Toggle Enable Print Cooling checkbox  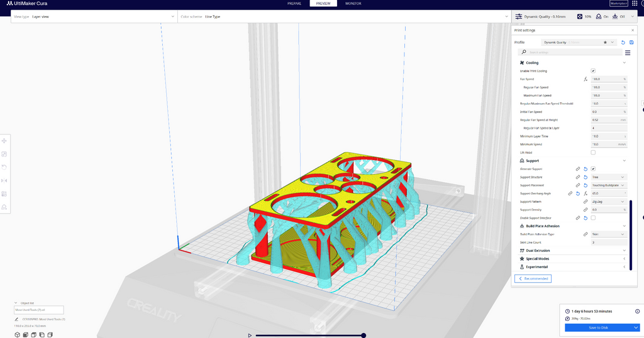[593, 71]
